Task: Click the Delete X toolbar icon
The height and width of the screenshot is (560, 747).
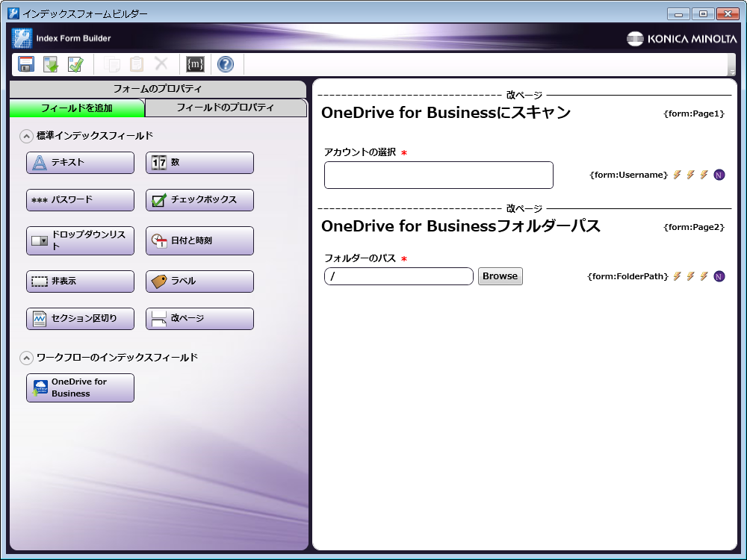Action: [x=161, y=63]
